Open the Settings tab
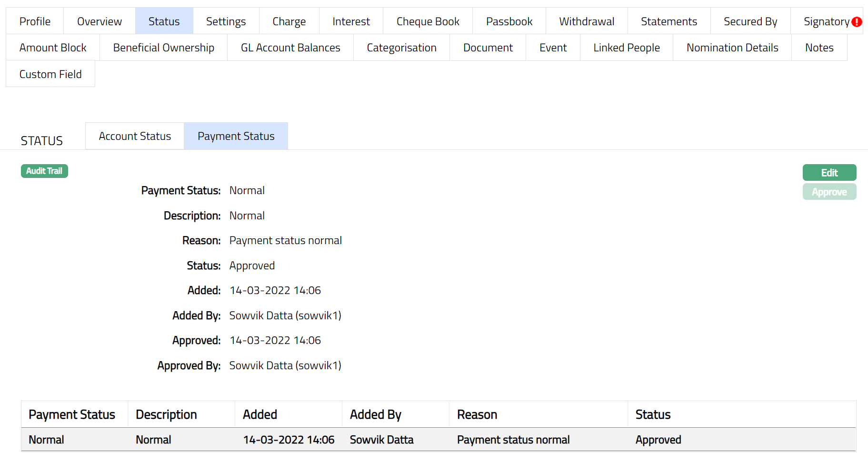The height and width of the screenshot is (462, 868). point(226,21)
